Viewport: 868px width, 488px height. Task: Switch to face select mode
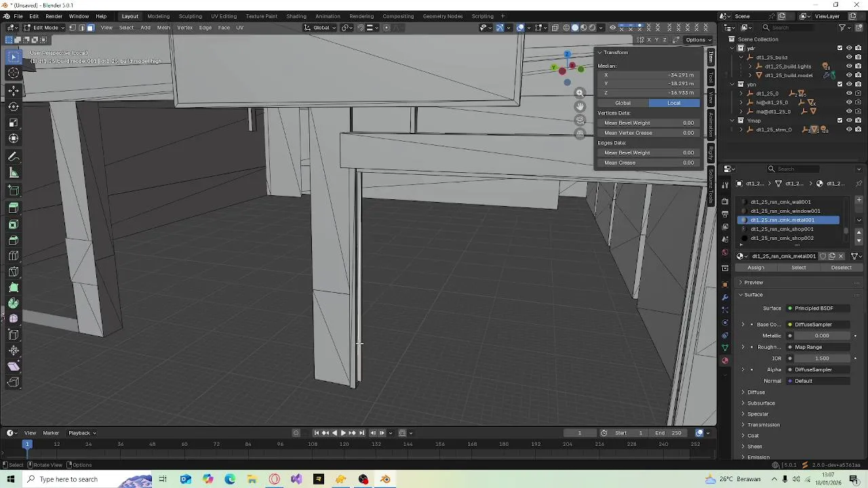pos(90,28)
